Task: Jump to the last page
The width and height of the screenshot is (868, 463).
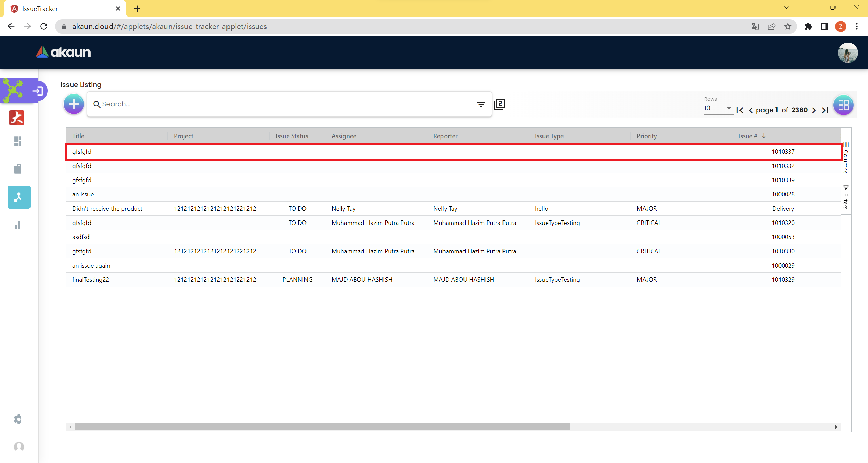Action: [825, 110]
